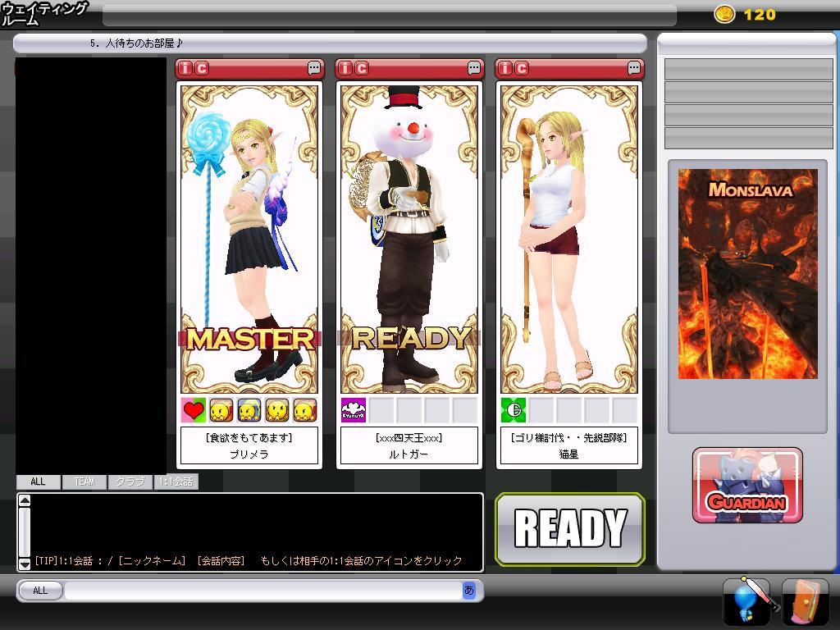Click the C club icon on ルトガー's card
This screenshot has height=630, width=840.
(x=362, y=68)
